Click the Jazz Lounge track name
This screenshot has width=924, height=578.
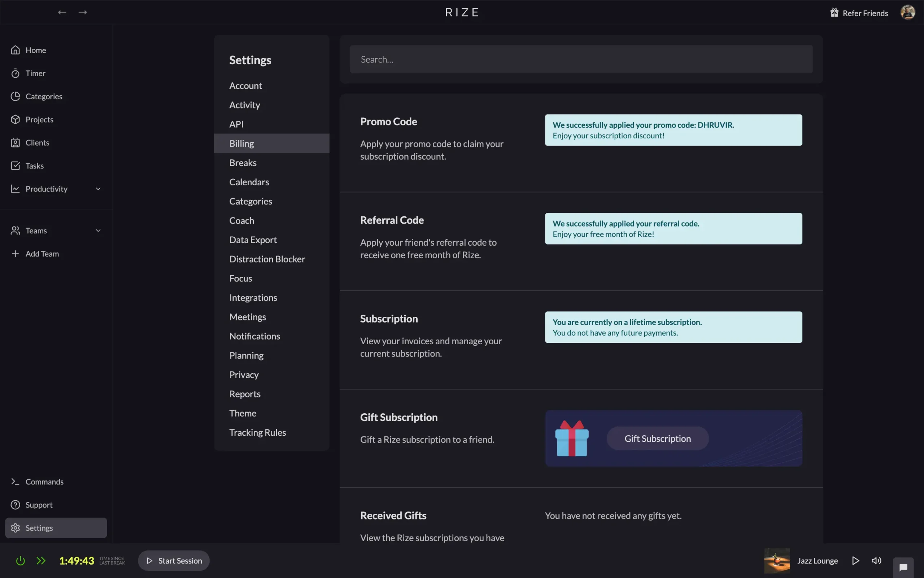pyautogui.click(x=818, y=560)
